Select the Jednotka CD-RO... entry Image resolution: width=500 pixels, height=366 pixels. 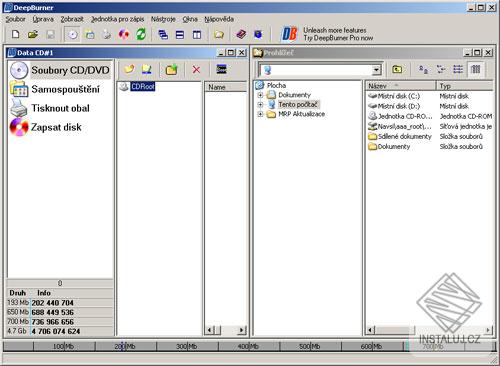tap(400, 116)
